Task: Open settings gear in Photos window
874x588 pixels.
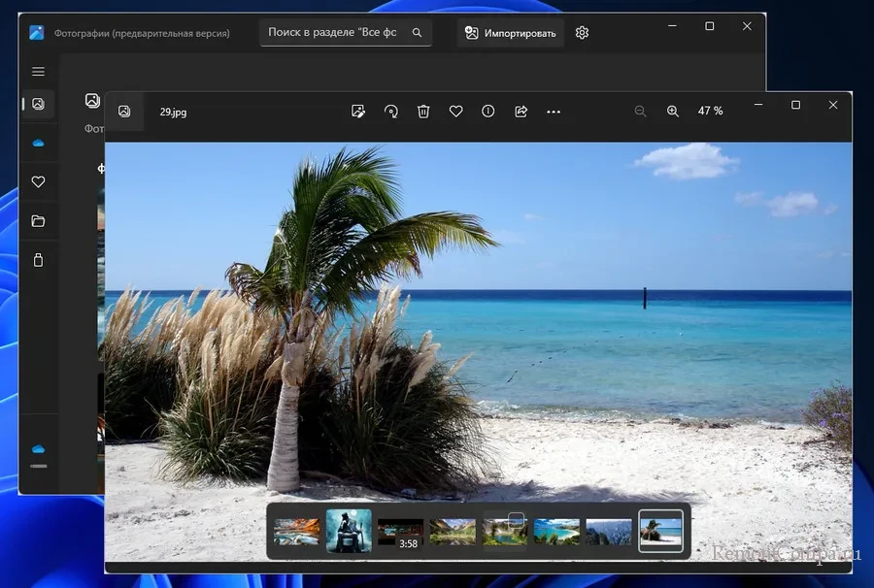Action: 582,33
